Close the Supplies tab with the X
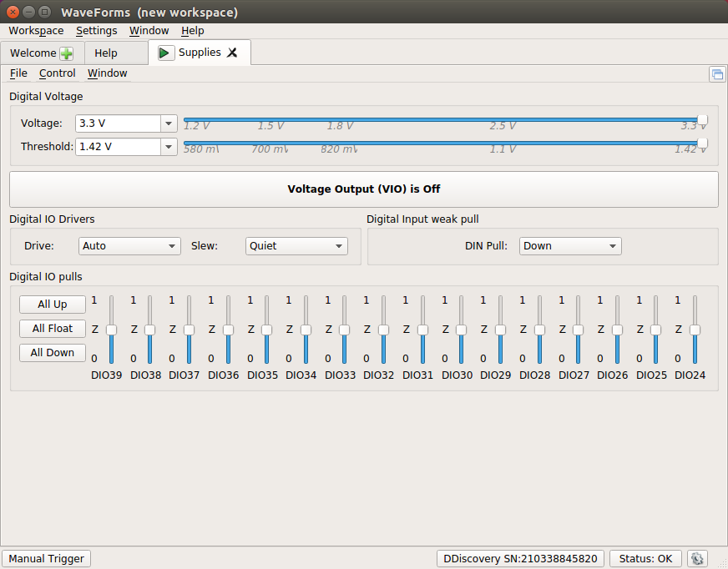Viewport: 728px width, 569px height. click(232, 53)
